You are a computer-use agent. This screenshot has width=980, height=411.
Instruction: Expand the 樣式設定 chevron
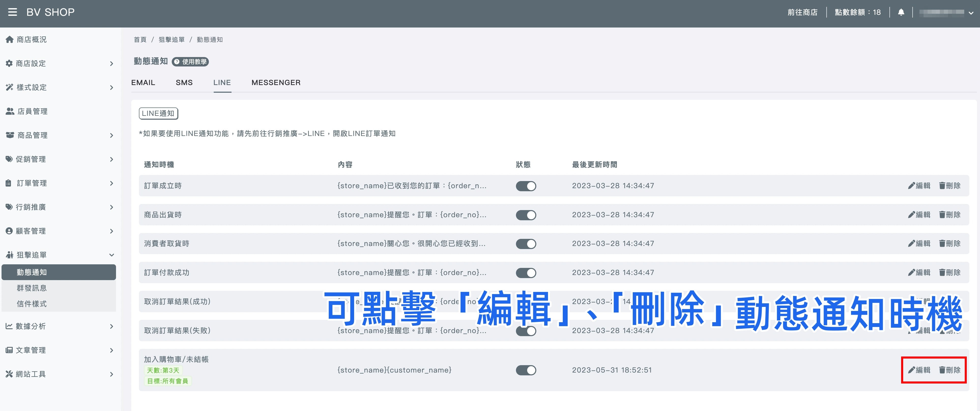[111, 88]
